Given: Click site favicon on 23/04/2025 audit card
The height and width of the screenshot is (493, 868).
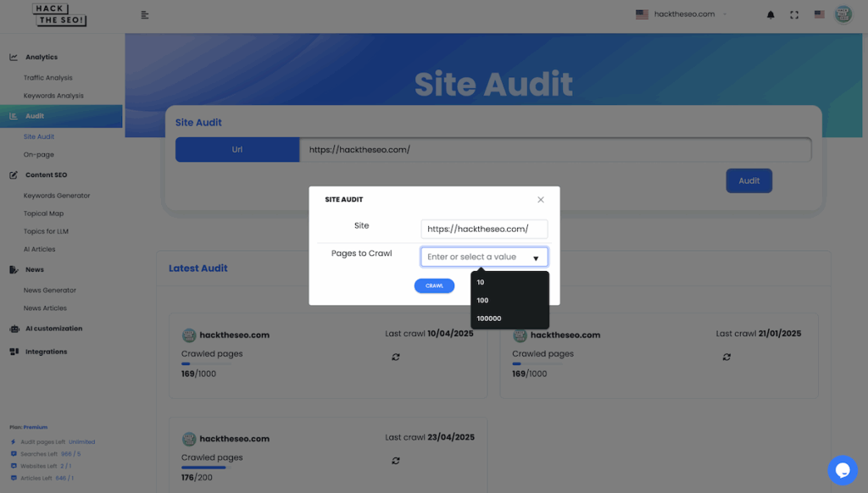Looking at the screenshot, I should coord(189,439).
